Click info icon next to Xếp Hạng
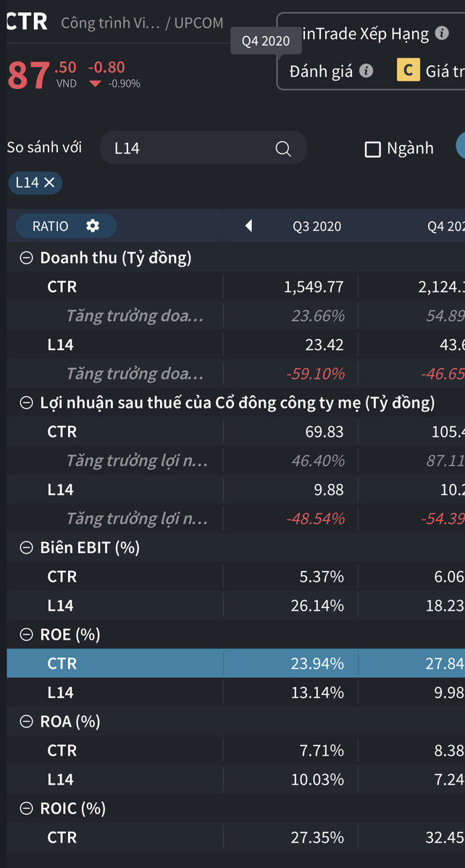Screen dimensions: 465x868 (x=443, y=33)
